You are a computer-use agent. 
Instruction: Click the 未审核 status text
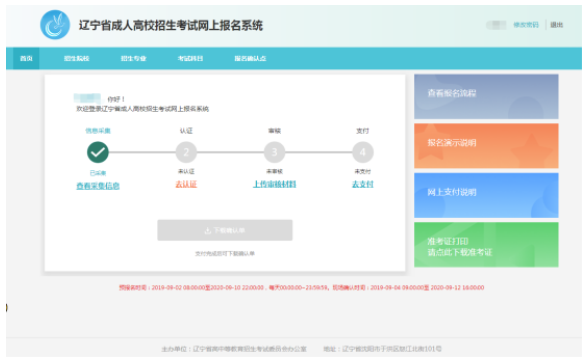point(274,171)
